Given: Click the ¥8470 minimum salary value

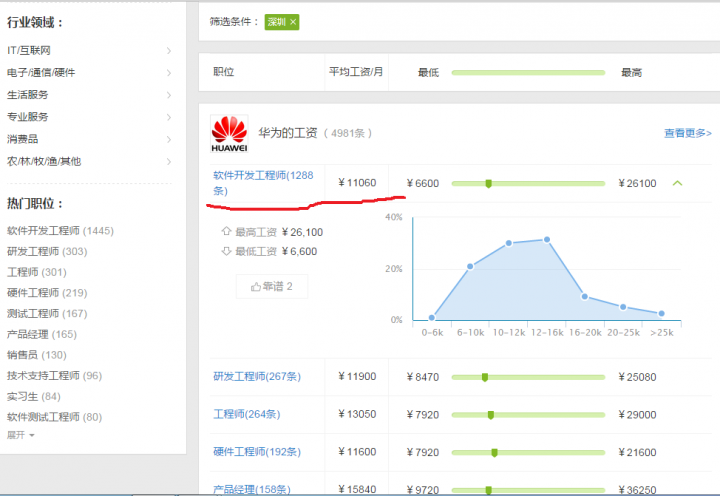Looking at the screenshot, I should (x=422, y=377).
